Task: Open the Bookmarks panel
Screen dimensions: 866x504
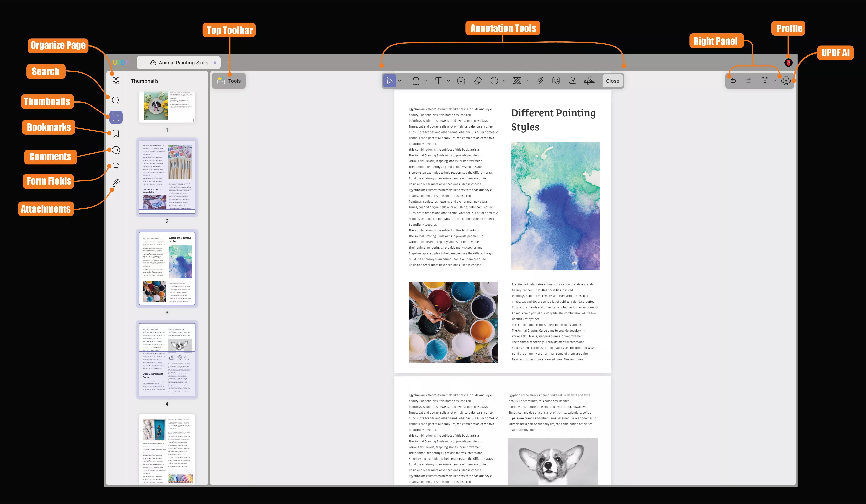Action: tap(116, 134)
